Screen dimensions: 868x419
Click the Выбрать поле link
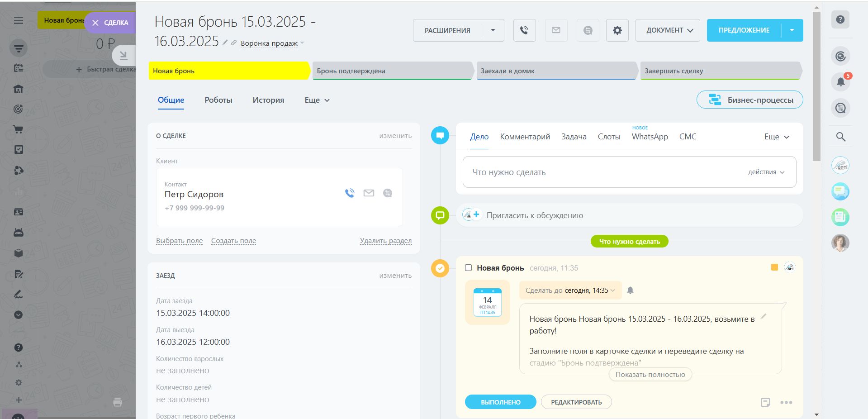(x=179, y=241)
